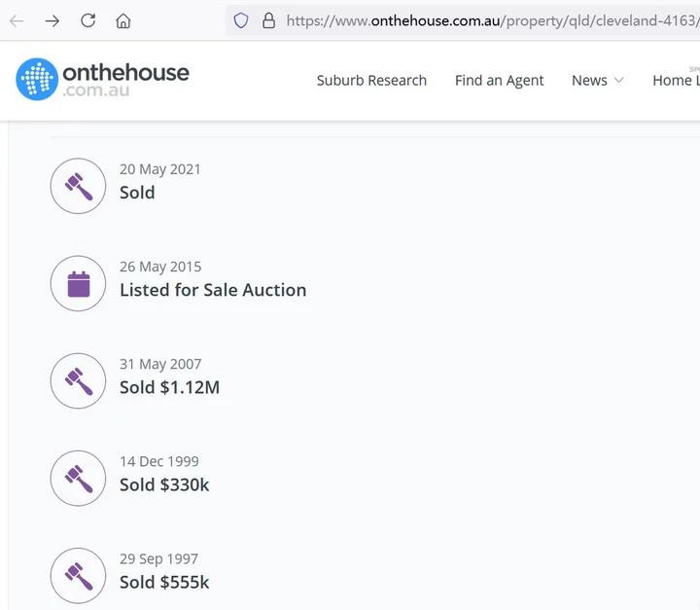Screen dimensions: 700x610
Task: Click the gavel icon for 20 May 2021 sale
Action: pyautogui.click(x=78, y=186)
